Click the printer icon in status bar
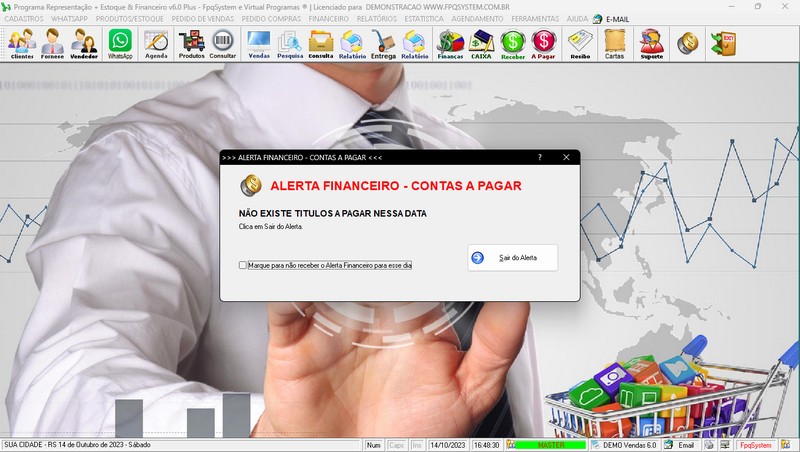The height and width of the screenshot is (452, 800). [x=709, y=445]
